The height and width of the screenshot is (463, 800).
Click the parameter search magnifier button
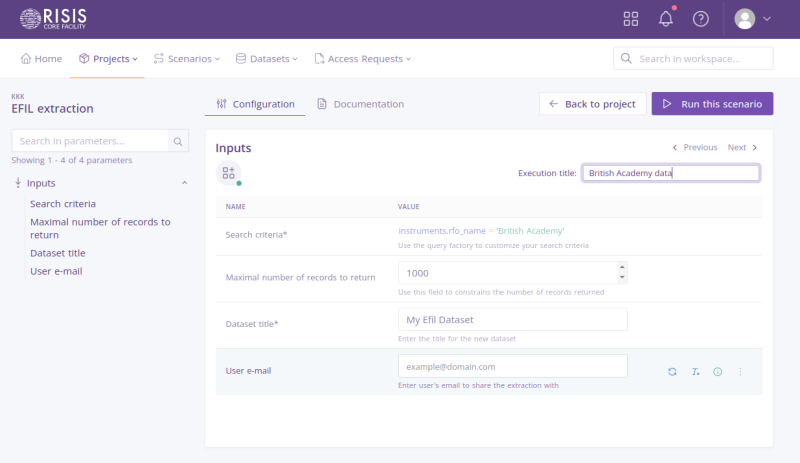pyautogui.click(x=178, y=142)
